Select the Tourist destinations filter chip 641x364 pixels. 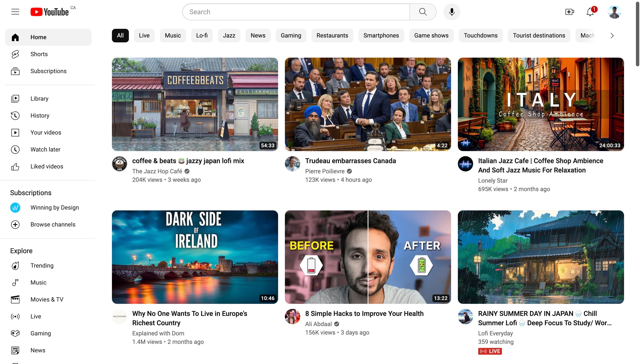pos(539,36)
